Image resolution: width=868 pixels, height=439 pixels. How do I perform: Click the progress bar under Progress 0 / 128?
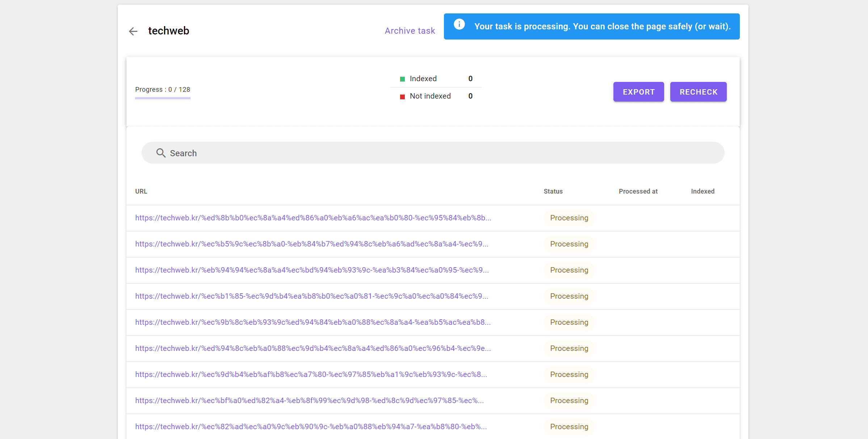point(163,98)
